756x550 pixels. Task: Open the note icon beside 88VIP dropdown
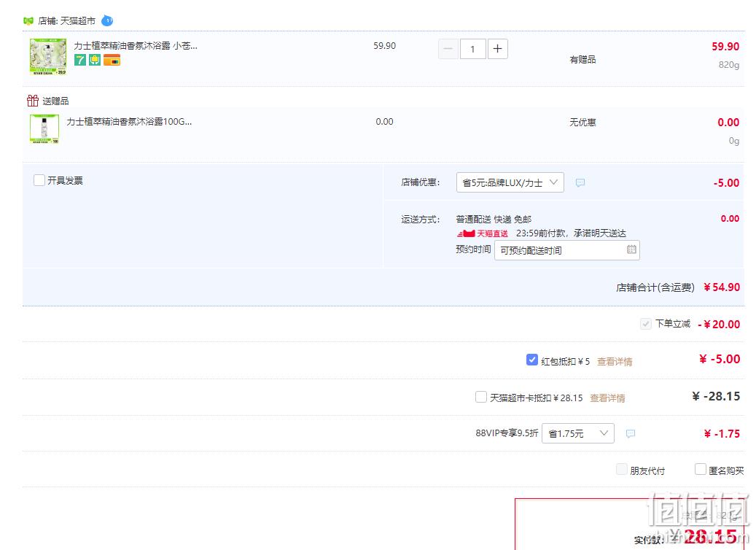click(x=630, y=433)
